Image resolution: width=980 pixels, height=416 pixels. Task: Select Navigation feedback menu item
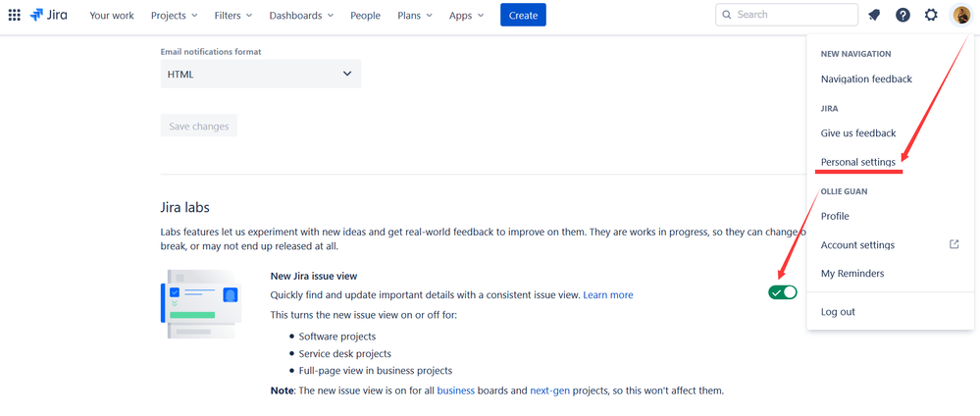tap(866, 78)
